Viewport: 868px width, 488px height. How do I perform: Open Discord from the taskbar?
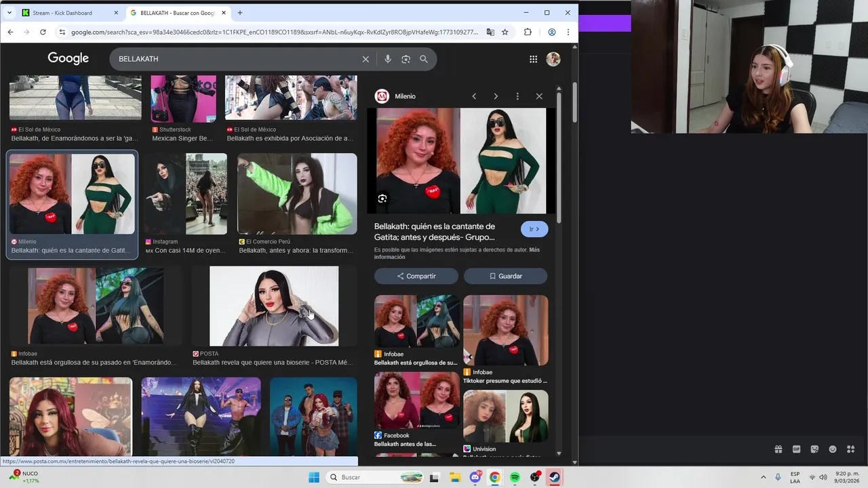(x=475, y=477)
